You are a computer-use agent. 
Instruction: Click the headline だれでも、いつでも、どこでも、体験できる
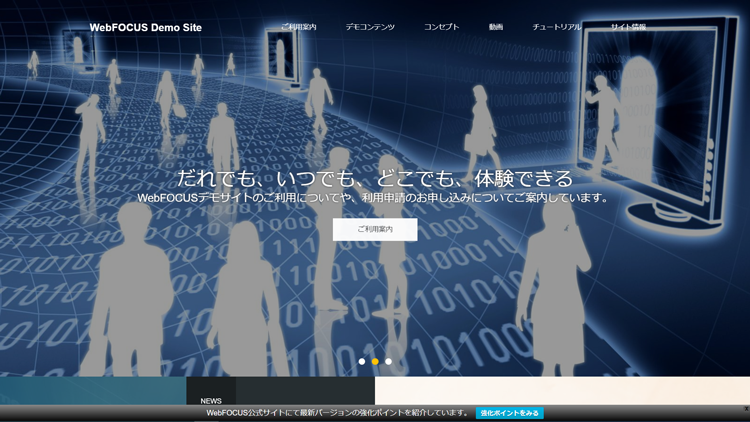tap(375, 178)
